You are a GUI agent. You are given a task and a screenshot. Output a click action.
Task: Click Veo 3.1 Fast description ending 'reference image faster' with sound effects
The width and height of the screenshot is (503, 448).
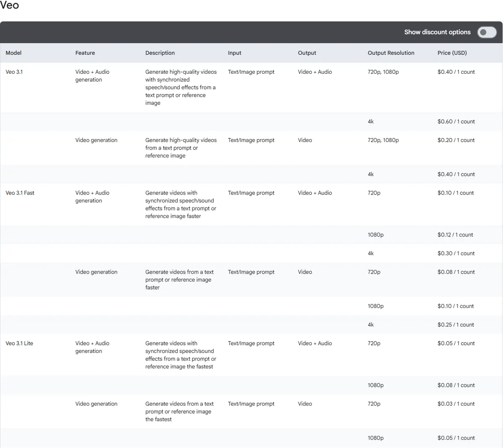click(x=181, y=205)
